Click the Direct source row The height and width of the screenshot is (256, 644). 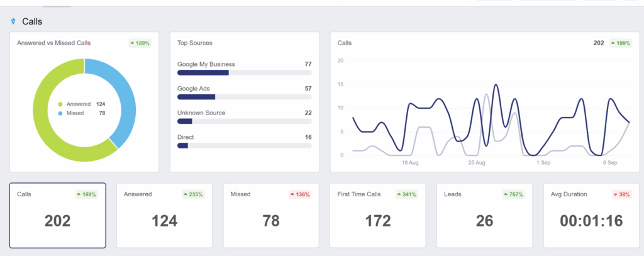point(244,141)
